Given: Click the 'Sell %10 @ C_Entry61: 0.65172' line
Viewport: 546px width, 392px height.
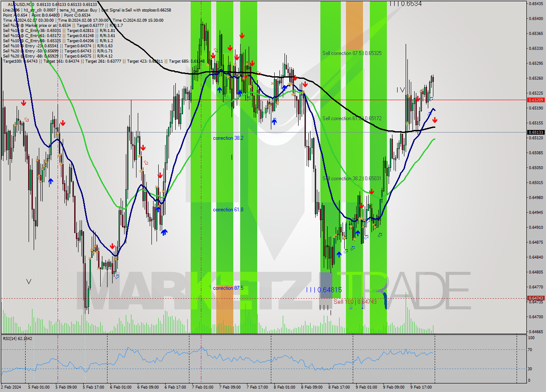Looking at the screenshot, I should click(x=59, y=35).
